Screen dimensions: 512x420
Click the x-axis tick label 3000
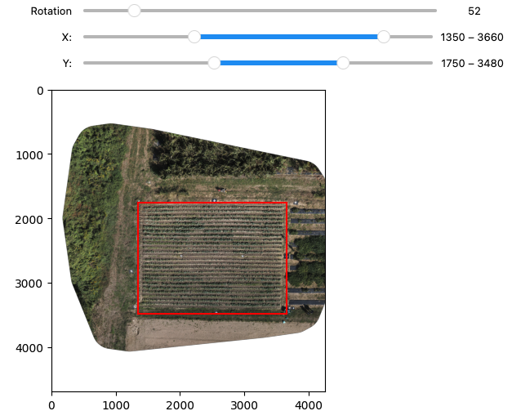pos(244,406)
